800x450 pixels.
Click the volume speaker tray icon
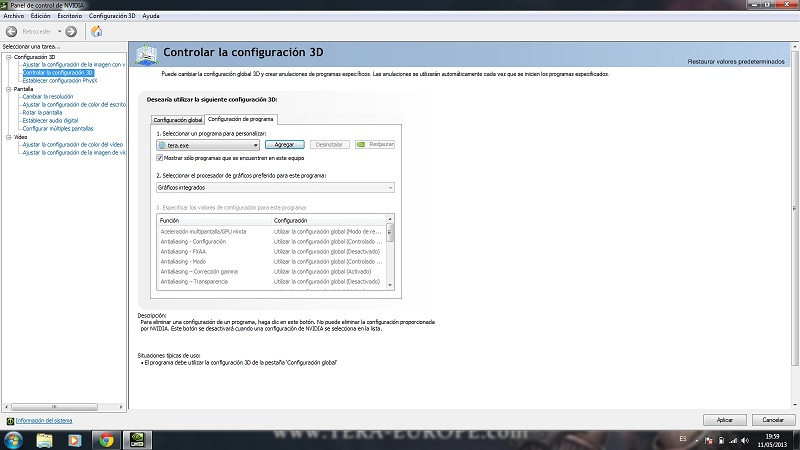tap(745, 440)
